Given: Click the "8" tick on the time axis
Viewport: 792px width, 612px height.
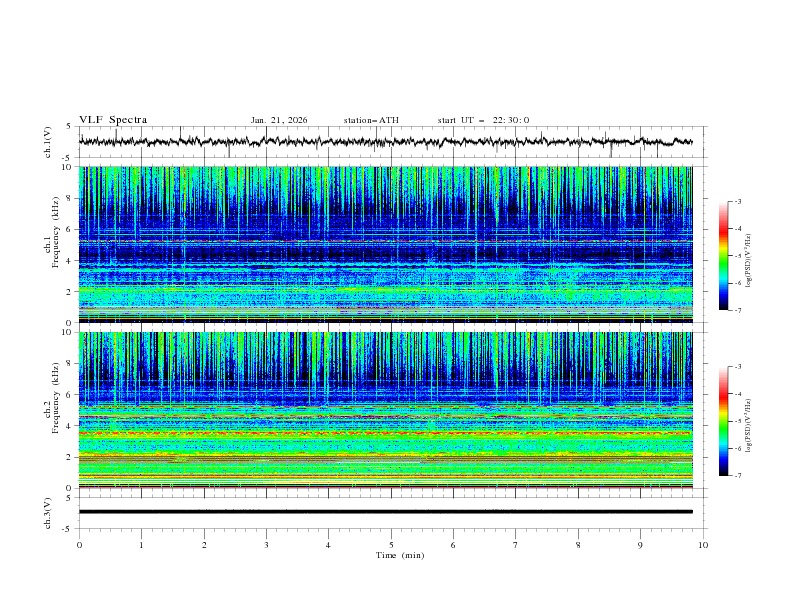Looking at the screenshot, I should (x=578, y=545).
